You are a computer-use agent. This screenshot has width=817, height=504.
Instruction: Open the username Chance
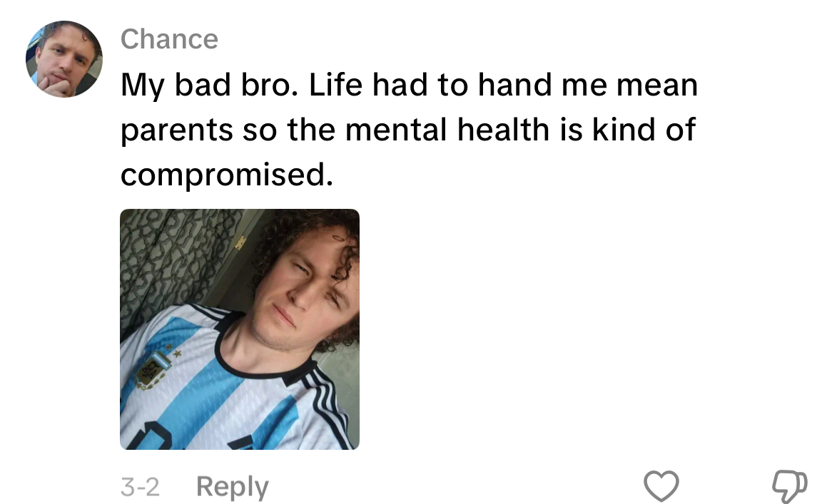[169, 39]
